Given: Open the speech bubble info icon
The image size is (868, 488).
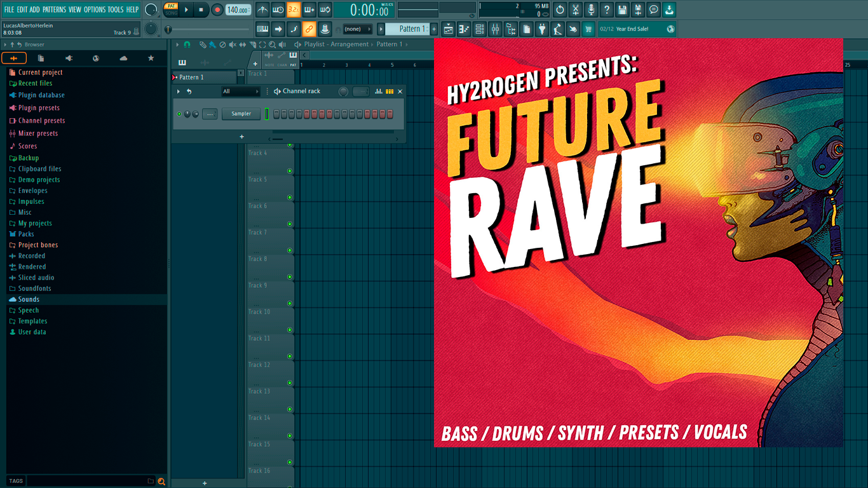Looking at the screenshot, I should tap(653, 10).
